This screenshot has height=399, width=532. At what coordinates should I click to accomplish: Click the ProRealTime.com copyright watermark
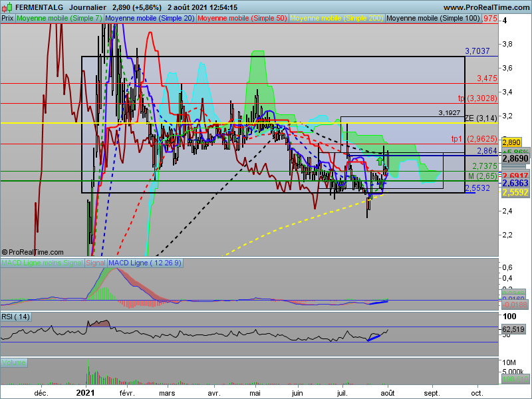[33, 252]
